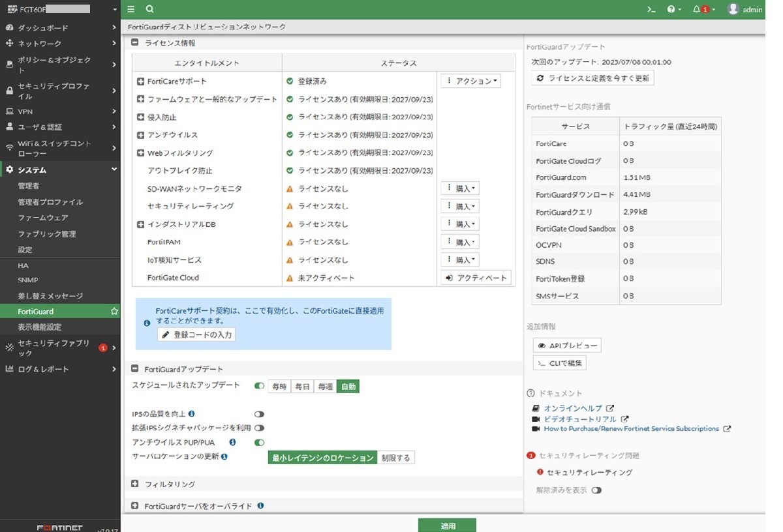Click the external link icon after オンラインヘルプ
This screenshot has width=783, height=532.
[609, 408]
